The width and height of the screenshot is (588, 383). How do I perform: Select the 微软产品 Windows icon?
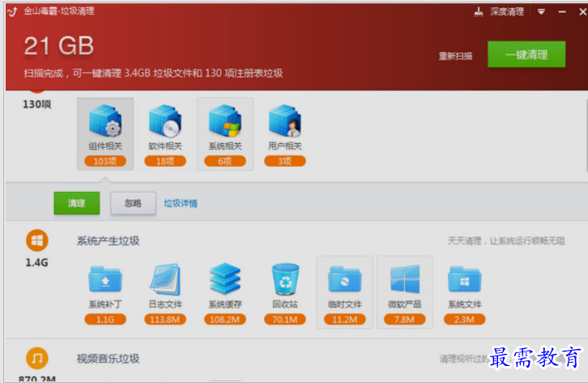(x=405, y=279)
